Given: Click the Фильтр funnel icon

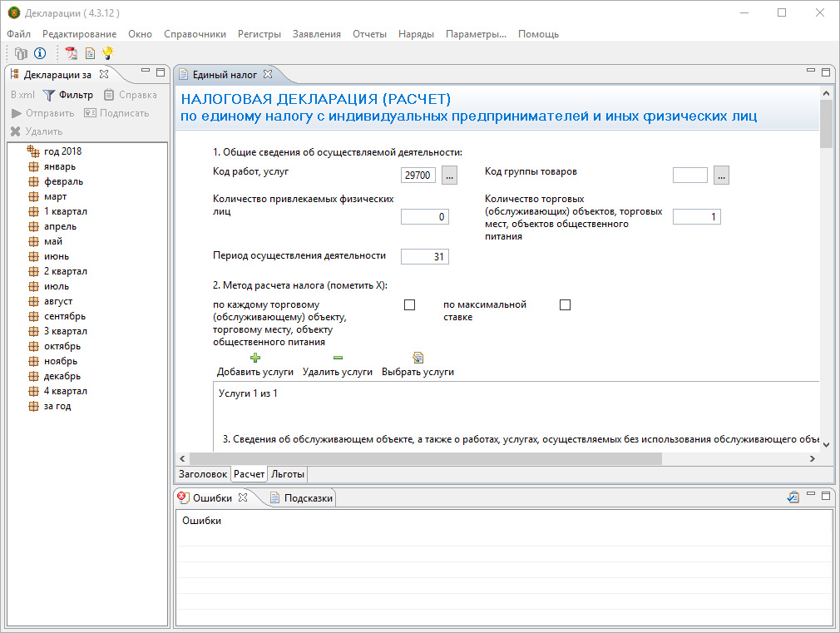Looking at the screenshot, I should tap(49, 95).
